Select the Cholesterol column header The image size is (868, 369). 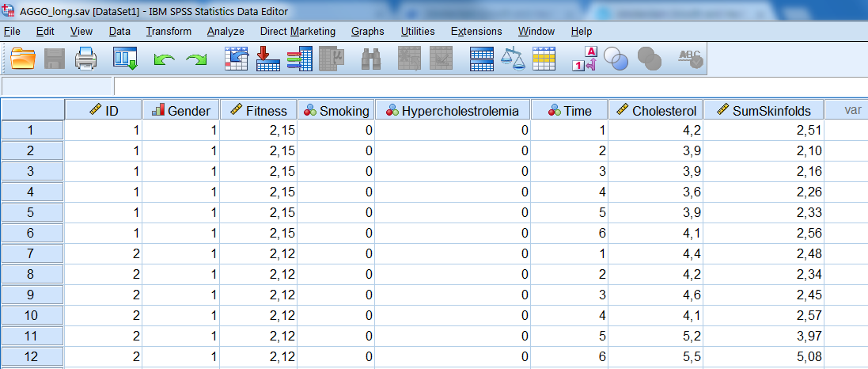[656, 111]
